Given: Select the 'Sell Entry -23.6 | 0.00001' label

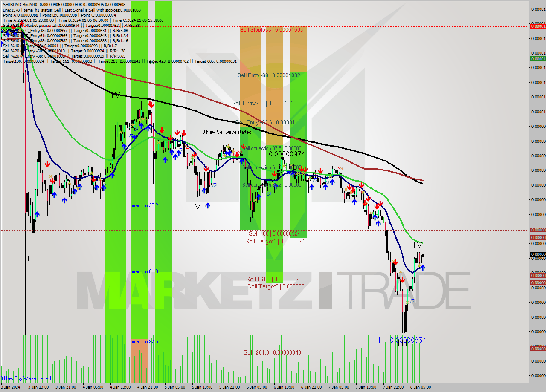Looking at the screenshot, I should [265, 122].
